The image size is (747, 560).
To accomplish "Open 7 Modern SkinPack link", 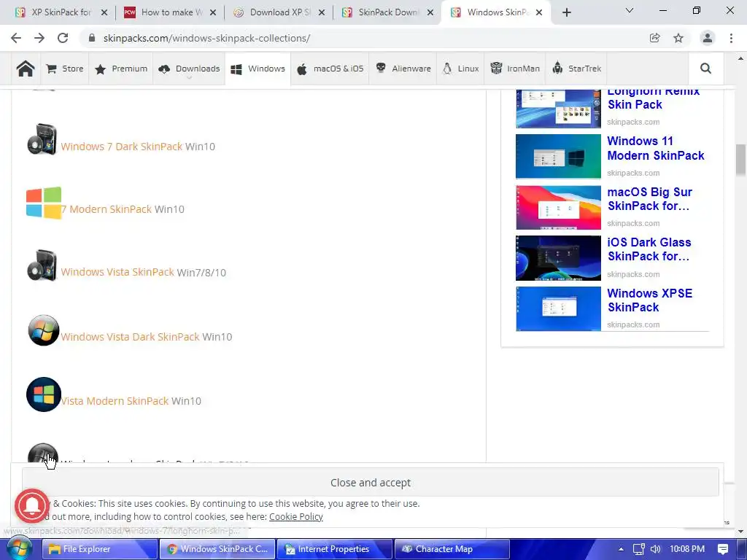I will point(107,209).
